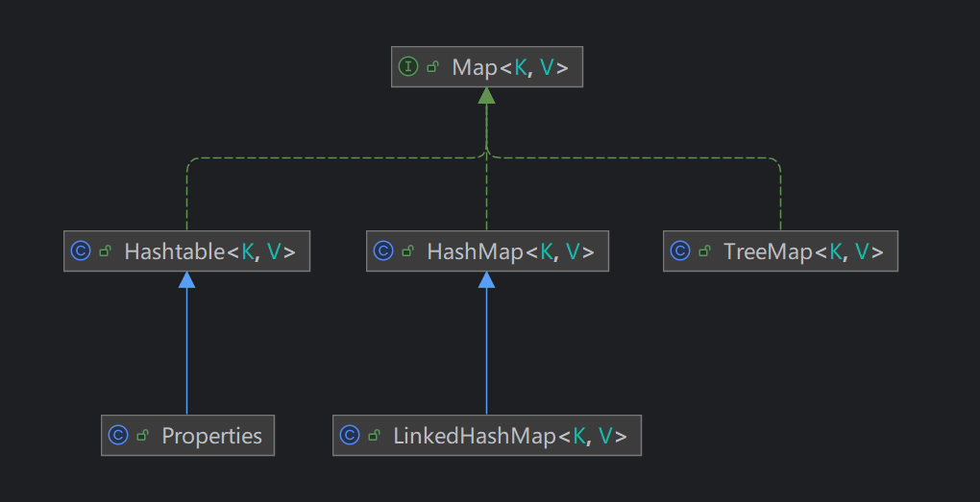Select the LinkedHashMap<K, V> class label
Image resolution: width=980 pixels, height=502 pixels.
(x=509, y=436)
